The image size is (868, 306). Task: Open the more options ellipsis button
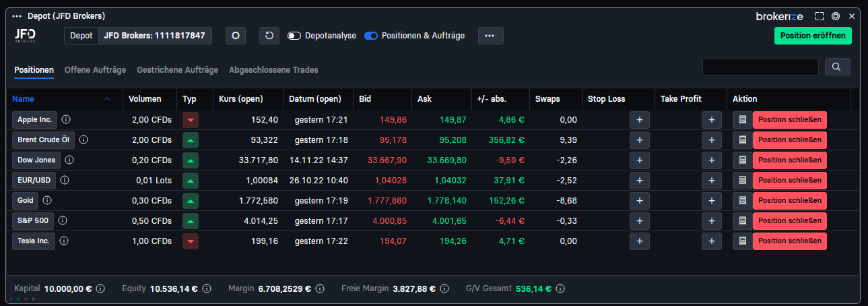tap(490, 36)
